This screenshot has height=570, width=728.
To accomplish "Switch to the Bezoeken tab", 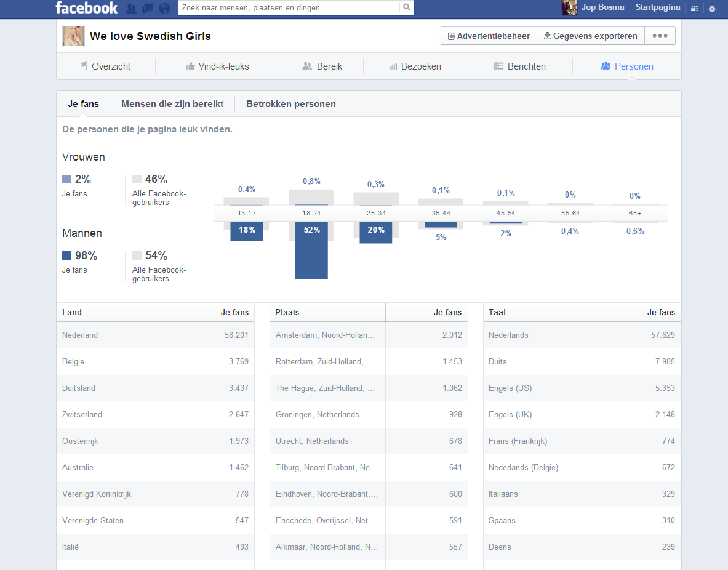I will [415, 66].
